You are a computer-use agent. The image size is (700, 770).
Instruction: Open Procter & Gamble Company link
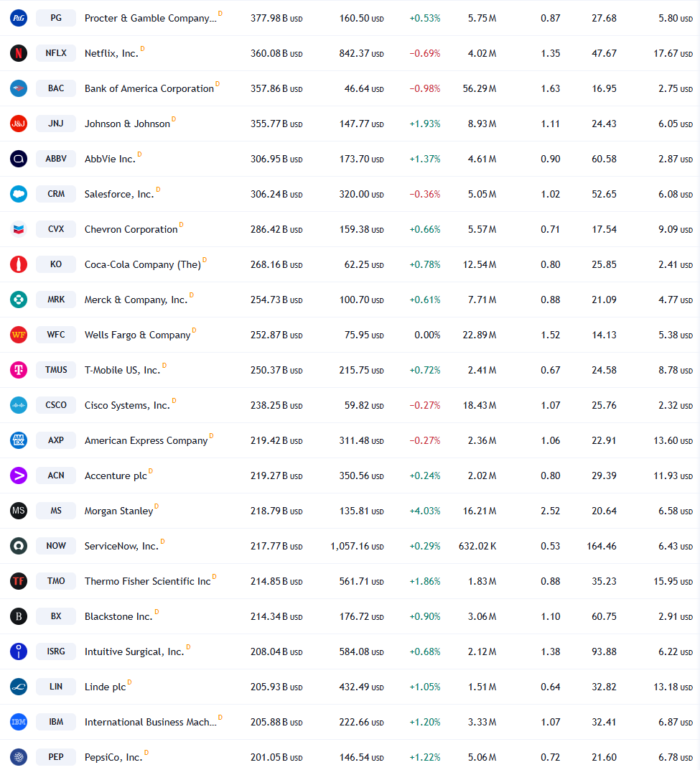coord(150,18)
